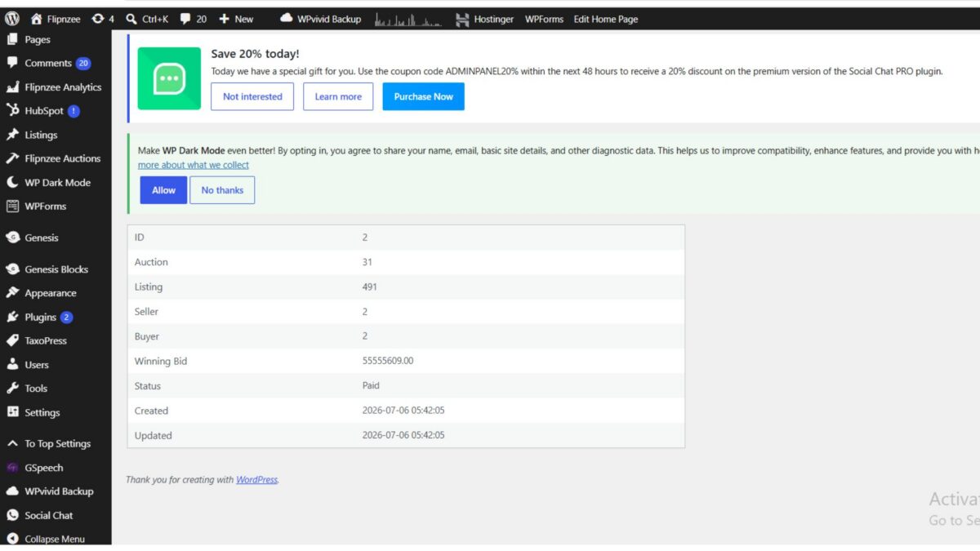Click the Purchase Now button
The image size is (980, 551).
[423, 96]
